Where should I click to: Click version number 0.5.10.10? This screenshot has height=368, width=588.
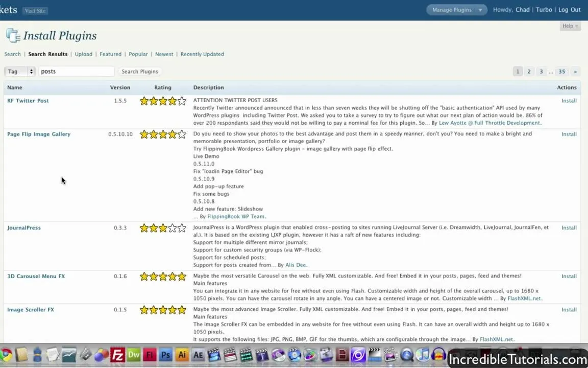pyautogui.click(x=120, y=134)
